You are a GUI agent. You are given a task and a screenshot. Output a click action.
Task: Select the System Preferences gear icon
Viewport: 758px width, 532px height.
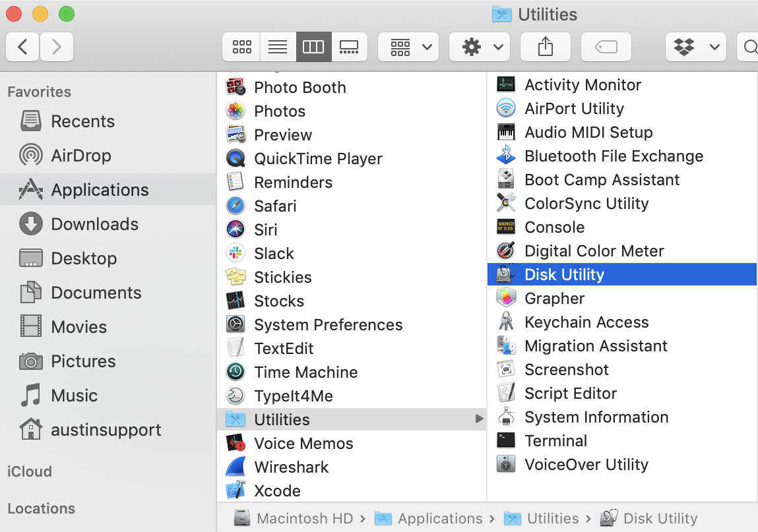(x=236, y=325)
